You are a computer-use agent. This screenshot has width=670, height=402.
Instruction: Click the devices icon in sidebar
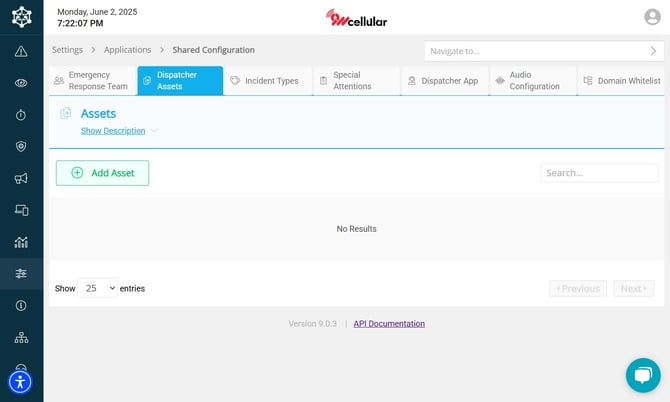[21, 210]
